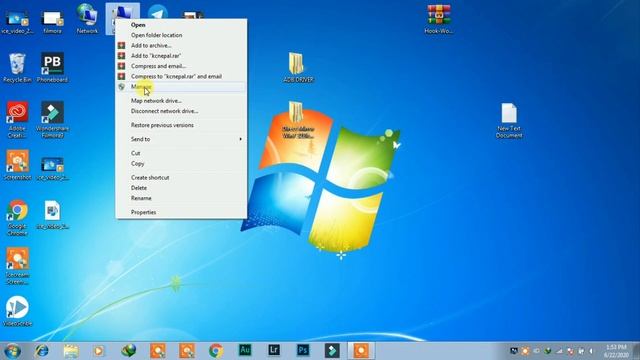640x360 pixels.
Task: Launch Photoshop Ps taskbar icon
Action: [x=303, y=350]
